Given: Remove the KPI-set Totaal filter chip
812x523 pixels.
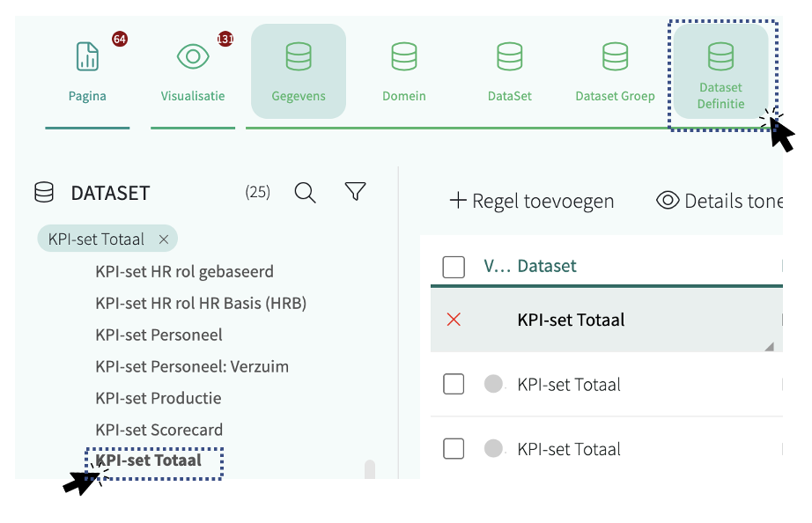Looking at the screenshot, I should [x=164, y=239].
